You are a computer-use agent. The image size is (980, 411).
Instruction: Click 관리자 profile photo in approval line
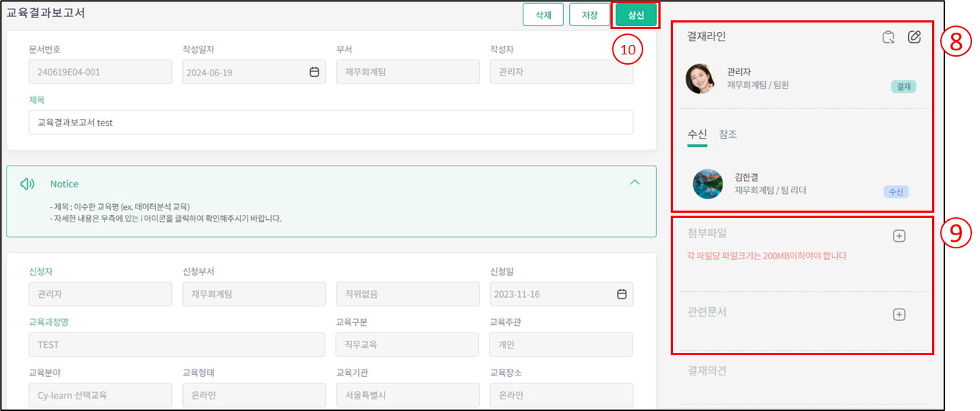pos(701,79)
